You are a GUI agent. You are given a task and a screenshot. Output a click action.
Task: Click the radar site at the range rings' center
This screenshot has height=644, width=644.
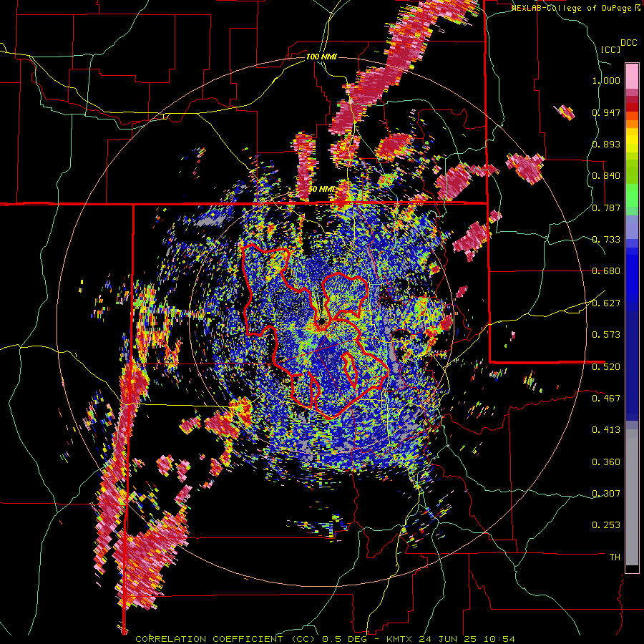pos(321,322)
